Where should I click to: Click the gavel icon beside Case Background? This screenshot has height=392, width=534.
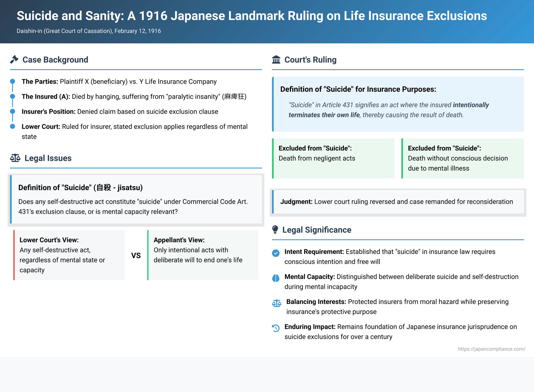click(x=14, y=60)
